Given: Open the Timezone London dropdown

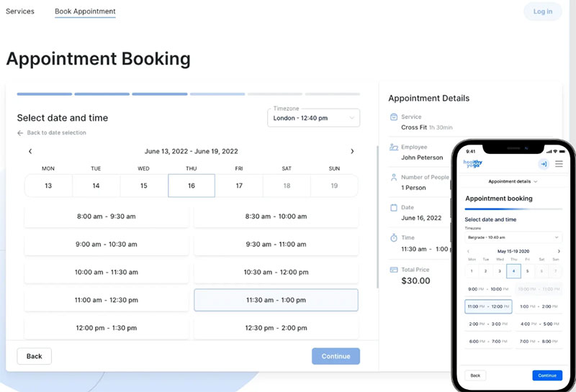Looking at the screenshot, I should 313,118.
